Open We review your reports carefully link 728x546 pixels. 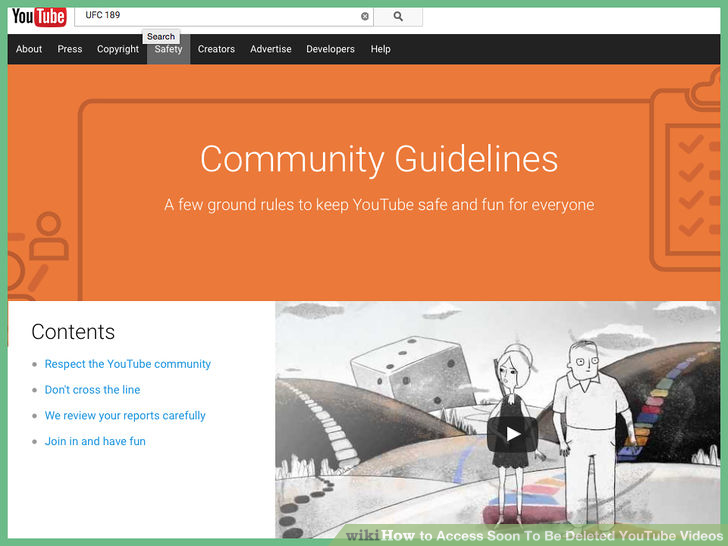(x=125, y=416)
